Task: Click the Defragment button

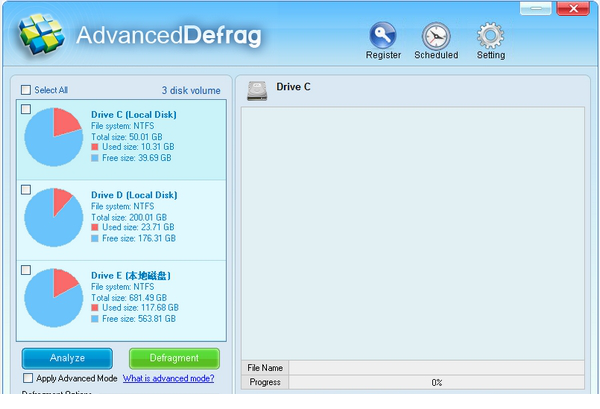Action: click(x=174, y=358)
